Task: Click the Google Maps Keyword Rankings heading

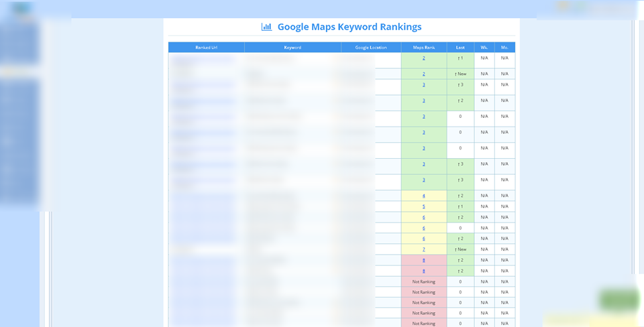Action: pyautogui.click(x=349, y=27)
